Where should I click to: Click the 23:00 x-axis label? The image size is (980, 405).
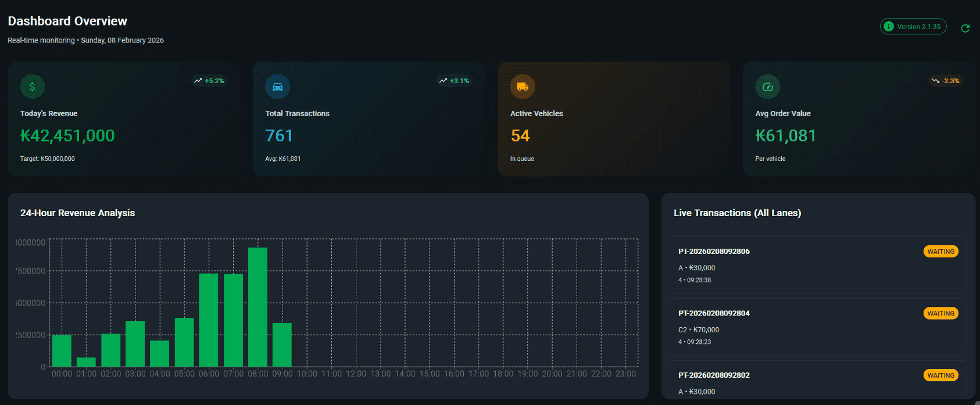(x=625, y=374)
